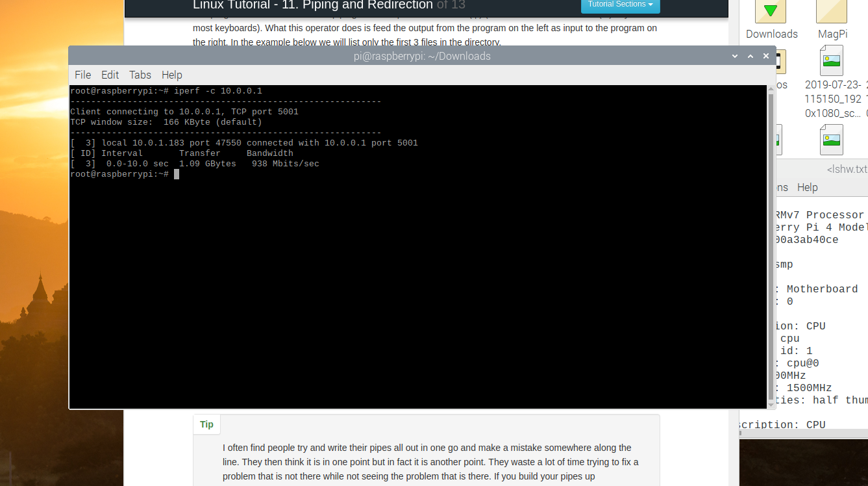868x486 pixels.
Task: Select the image file icon below 2019-07-23 file
Action: tap(832, 139)
